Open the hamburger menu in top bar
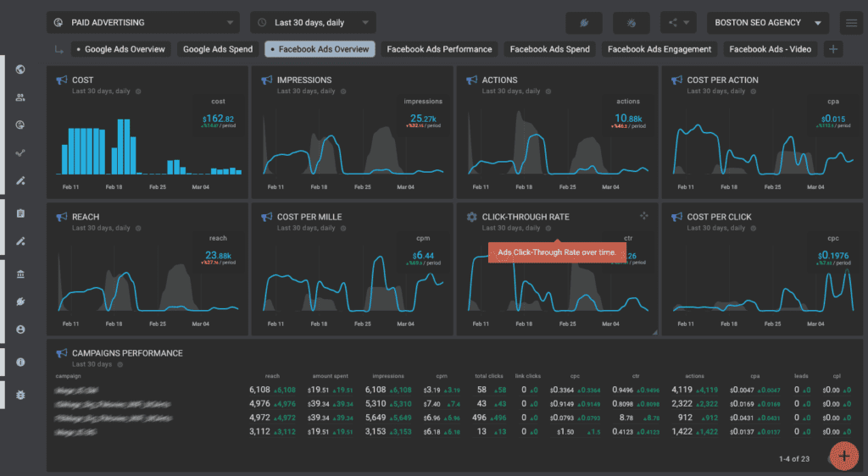This screenshot has width=868, height=476. click(x=851, y=23)
